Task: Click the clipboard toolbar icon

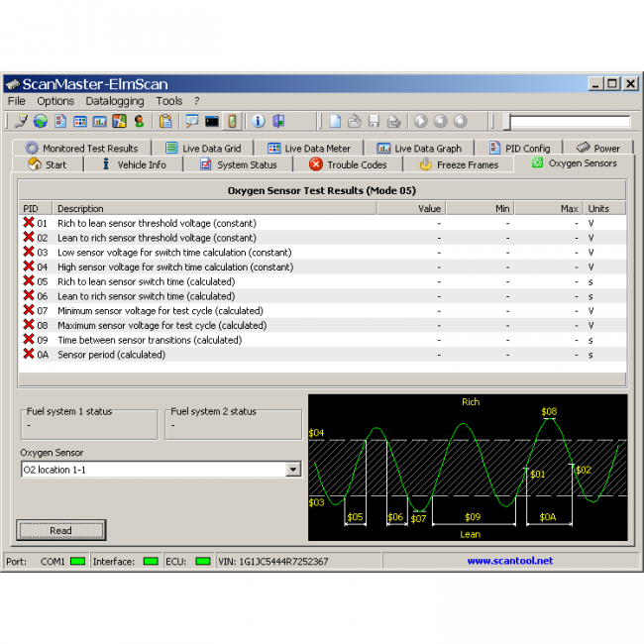Action: click(x=165, y=121)
